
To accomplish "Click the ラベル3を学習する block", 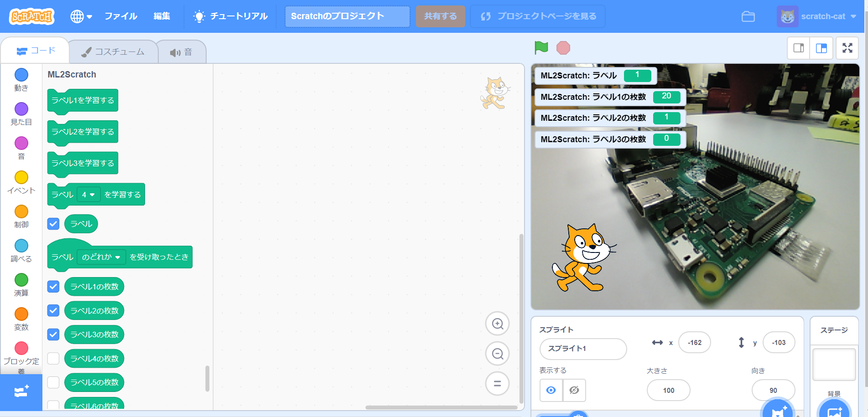I will (x=83, y=163).
